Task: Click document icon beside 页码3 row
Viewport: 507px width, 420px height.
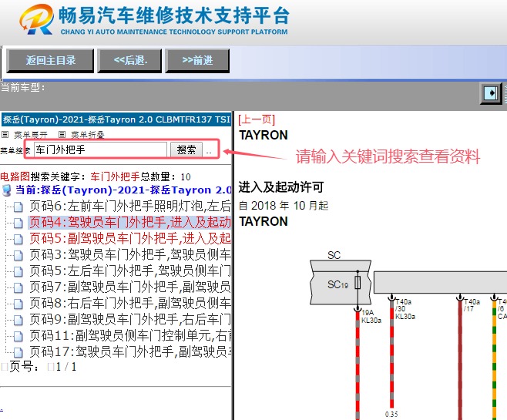Action: tap(18, 255)
